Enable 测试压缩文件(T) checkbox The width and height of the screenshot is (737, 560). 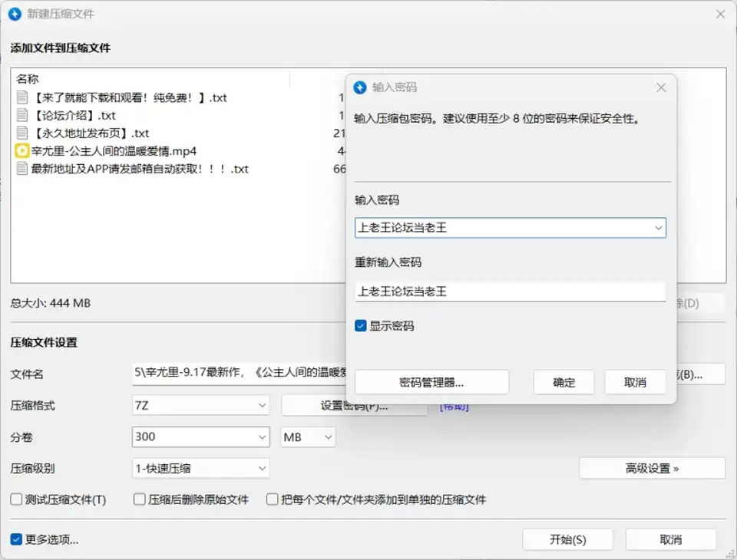pyautogui.click(x=16, y=499)
